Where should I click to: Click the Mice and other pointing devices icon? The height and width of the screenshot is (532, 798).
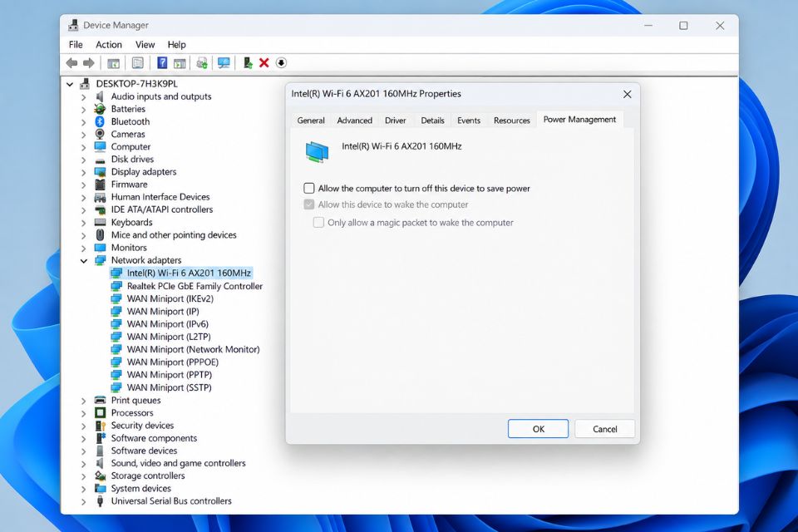(x=101, y=234)
